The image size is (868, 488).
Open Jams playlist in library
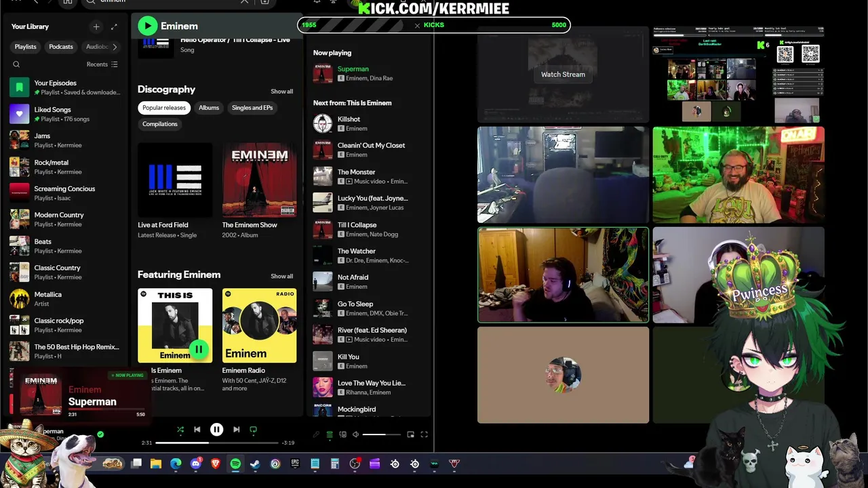click(66, 140)
